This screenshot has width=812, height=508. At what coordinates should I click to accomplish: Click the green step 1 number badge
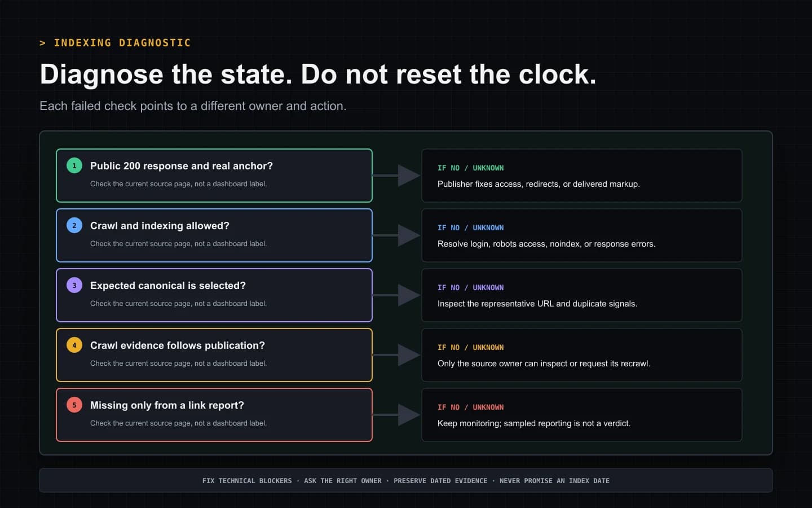point(74,165)
